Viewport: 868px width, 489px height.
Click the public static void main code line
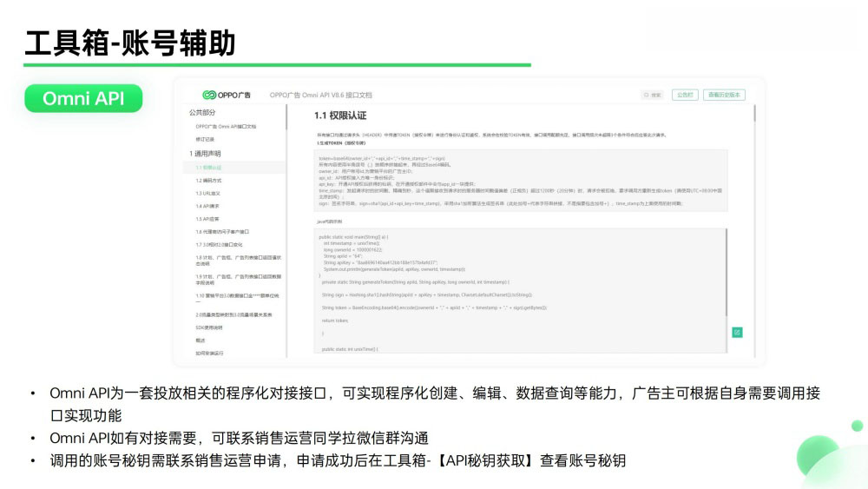[x=353, y=237]
